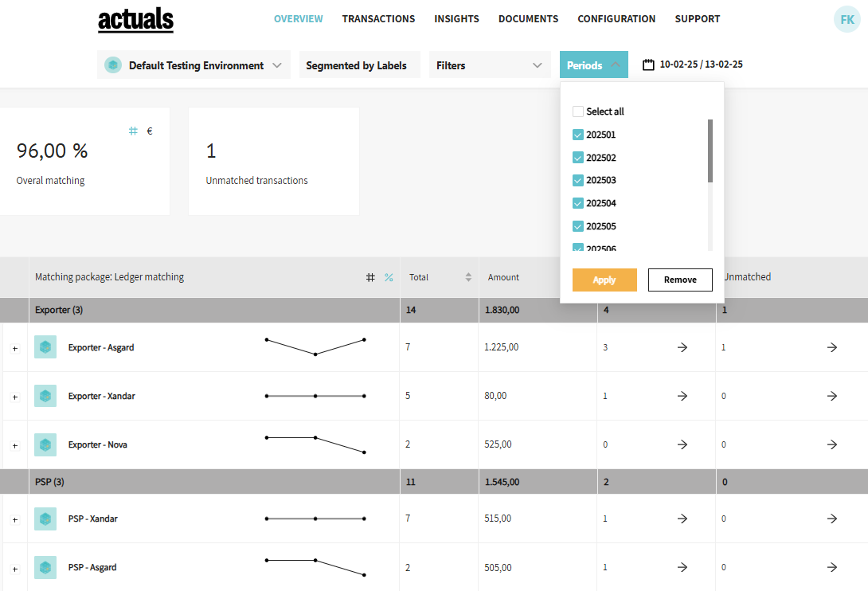Open the Configuration tab
Viewport: 868px width, 591px height.
tap(616, 19)
